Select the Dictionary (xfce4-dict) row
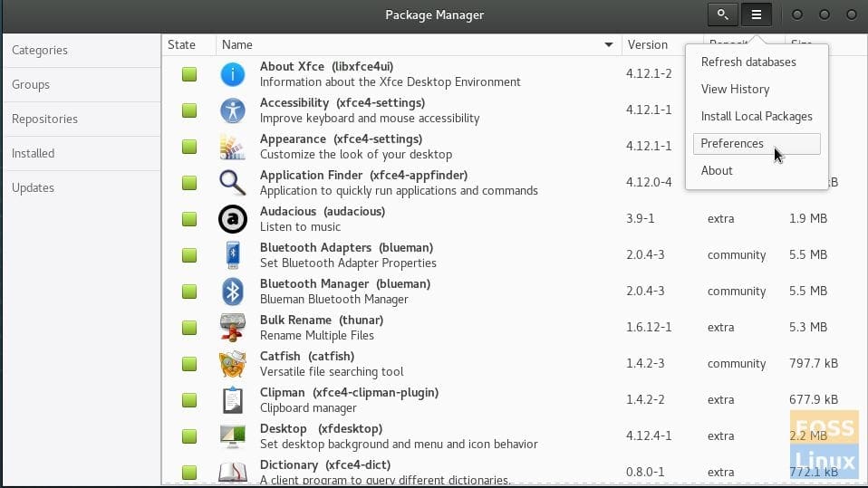 [515, 472]
